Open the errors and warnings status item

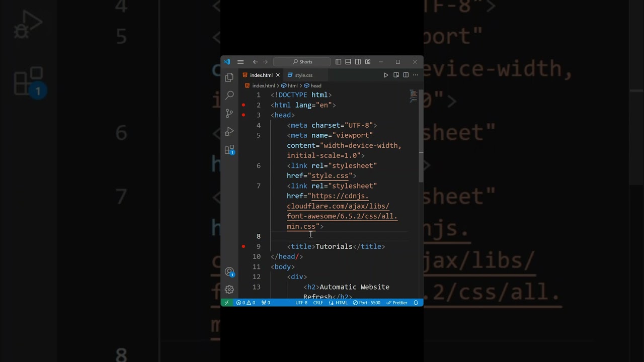(246, 303)
